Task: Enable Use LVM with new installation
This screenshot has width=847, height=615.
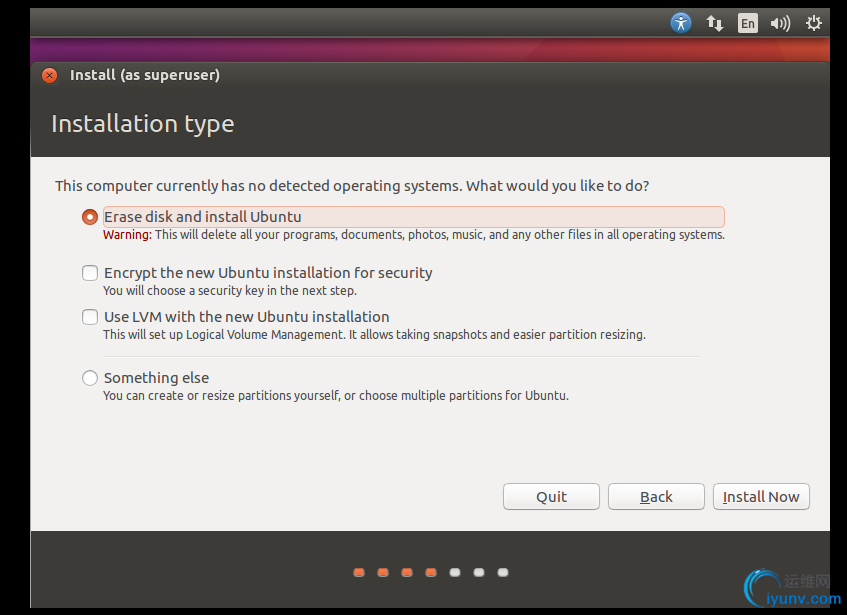Action: click(x=90, y=317)
